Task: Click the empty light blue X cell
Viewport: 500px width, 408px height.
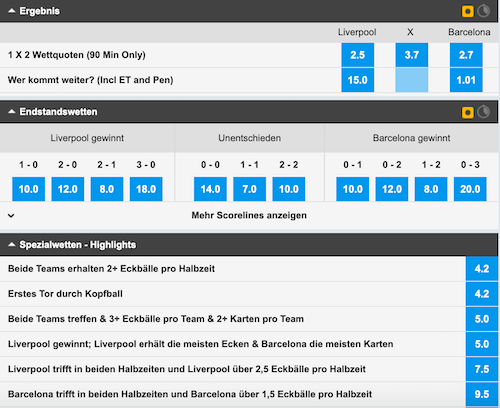Action: coord(412,80)
